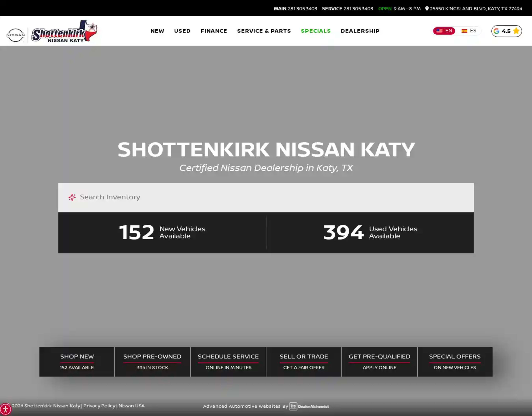Open the Nissan USA footer link
Screen dimensions: 532x416
tap(132, 406)
